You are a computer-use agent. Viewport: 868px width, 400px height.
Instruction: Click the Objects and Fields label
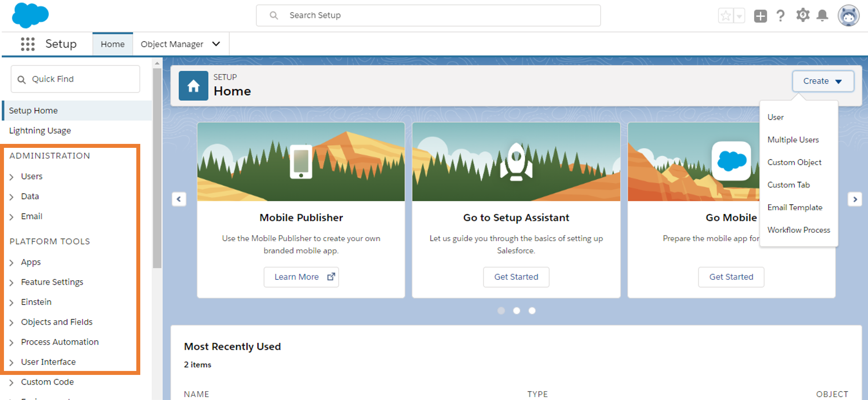(x=57, y=322)
